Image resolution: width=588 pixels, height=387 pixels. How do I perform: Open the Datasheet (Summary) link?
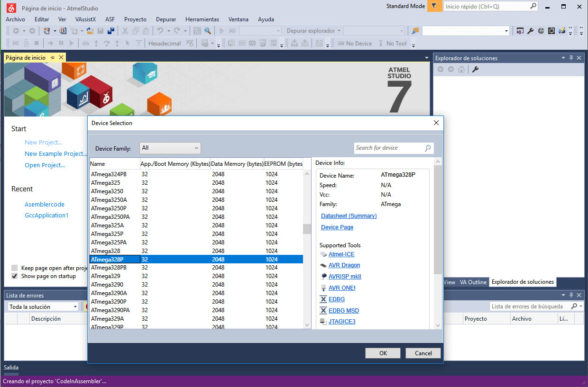tap(349, 216)
